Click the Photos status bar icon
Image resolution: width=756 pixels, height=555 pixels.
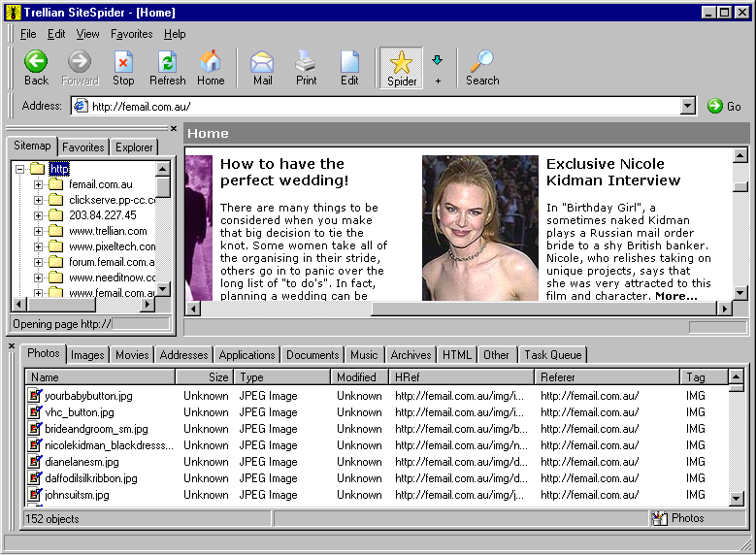659,518
